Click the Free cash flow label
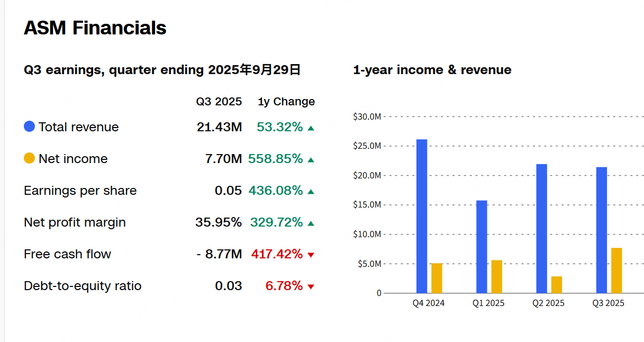Screen dimensions: 644x342 click(x=67, y=254)
